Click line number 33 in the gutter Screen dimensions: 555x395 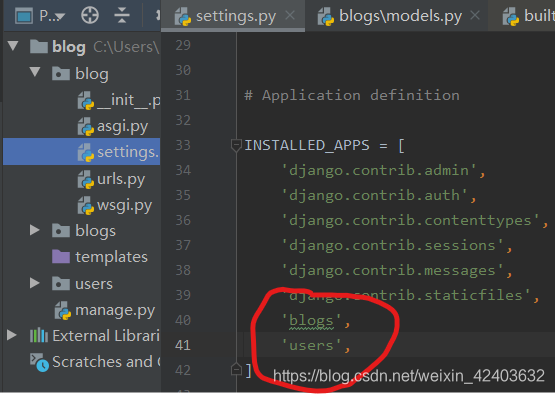coord(183,145)
